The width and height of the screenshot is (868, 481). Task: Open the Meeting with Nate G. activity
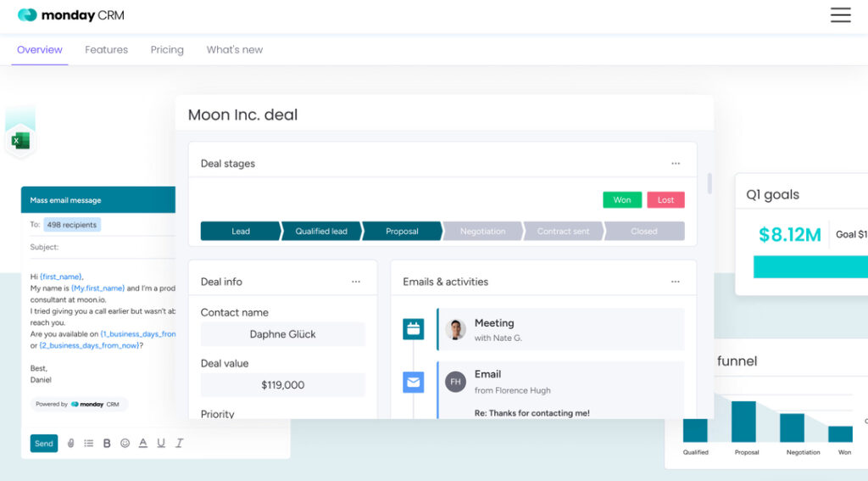[561, 330]
